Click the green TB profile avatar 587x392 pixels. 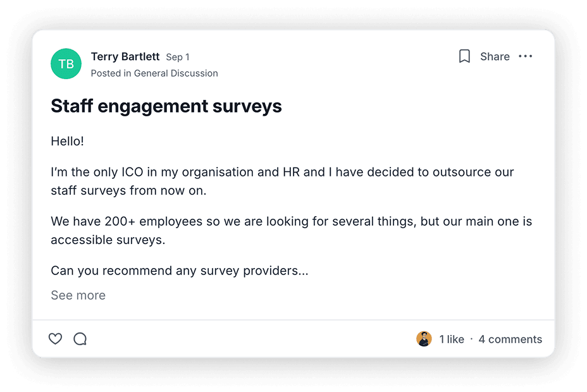(x=66, y=64)
